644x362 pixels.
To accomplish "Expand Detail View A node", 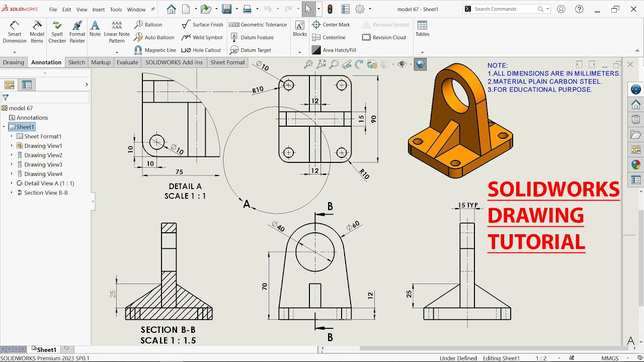I will point(12,184).
